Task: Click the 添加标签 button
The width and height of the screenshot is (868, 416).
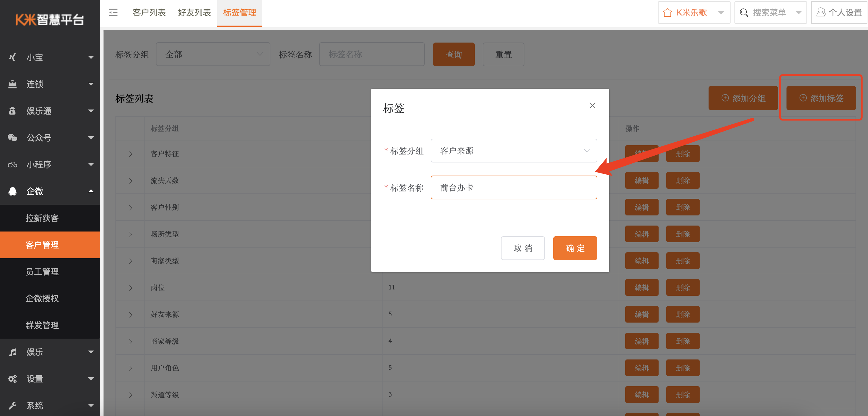Action: (x=821, y=98)
